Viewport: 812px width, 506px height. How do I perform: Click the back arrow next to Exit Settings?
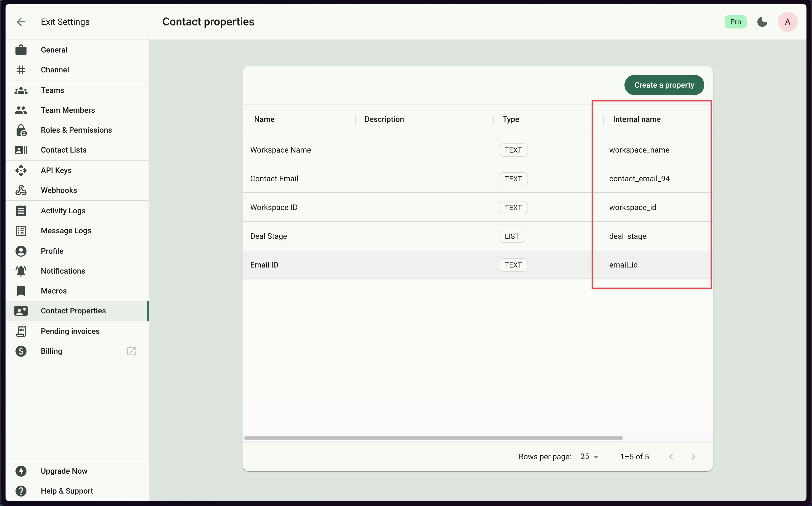click(21, 22)
